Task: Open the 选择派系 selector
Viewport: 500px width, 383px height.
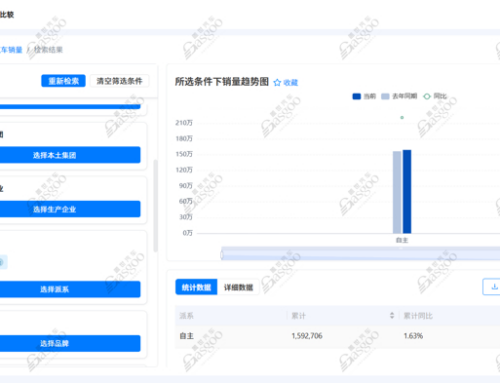Action: 69,289
